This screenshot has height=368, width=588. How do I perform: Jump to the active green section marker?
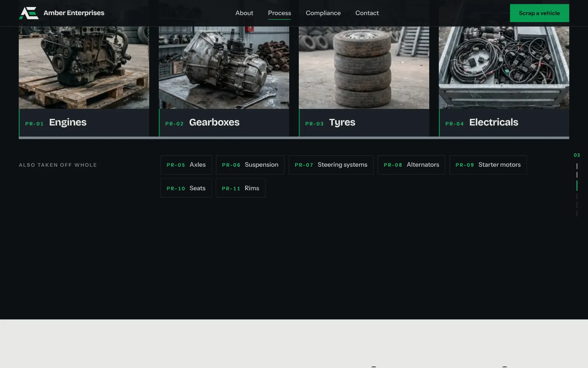pos(577,185)
